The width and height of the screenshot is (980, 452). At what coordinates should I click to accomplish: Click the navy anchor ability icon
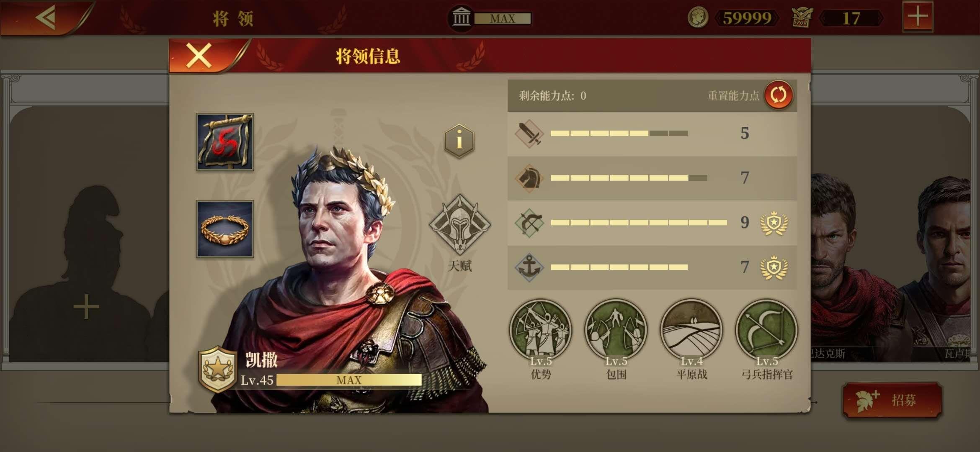(529, 267)
